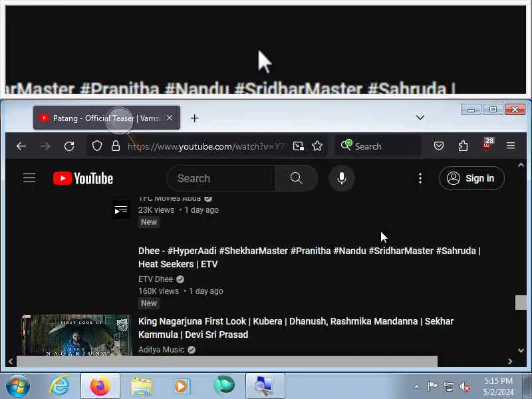Expand the list all tabs chevron
The image size is (532, 399).
(420, 118)
